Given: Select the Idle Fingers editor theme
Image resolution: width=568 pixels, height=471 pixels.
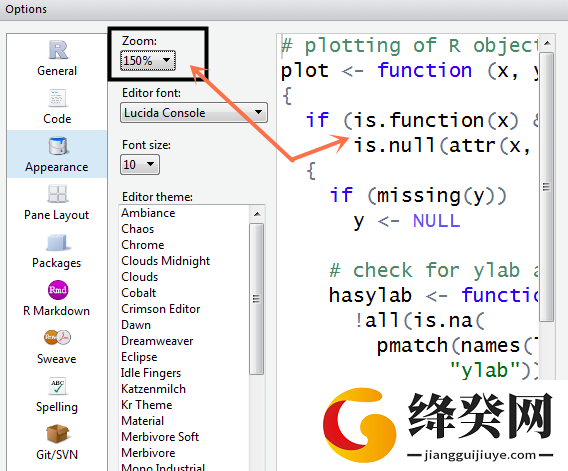Looking at the screenshot, I should coord(151,373).
